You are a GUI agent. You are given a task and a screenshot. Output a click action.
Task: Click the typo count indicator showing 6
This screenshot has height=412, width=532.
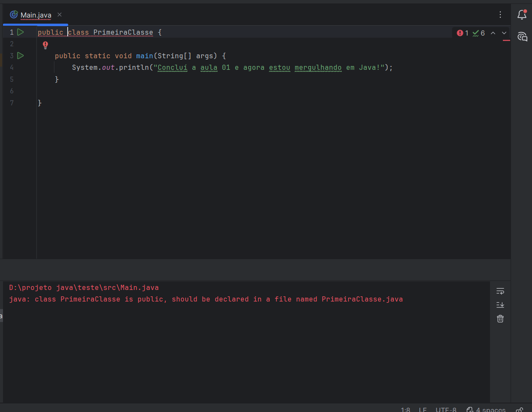(x=478, y=33)
